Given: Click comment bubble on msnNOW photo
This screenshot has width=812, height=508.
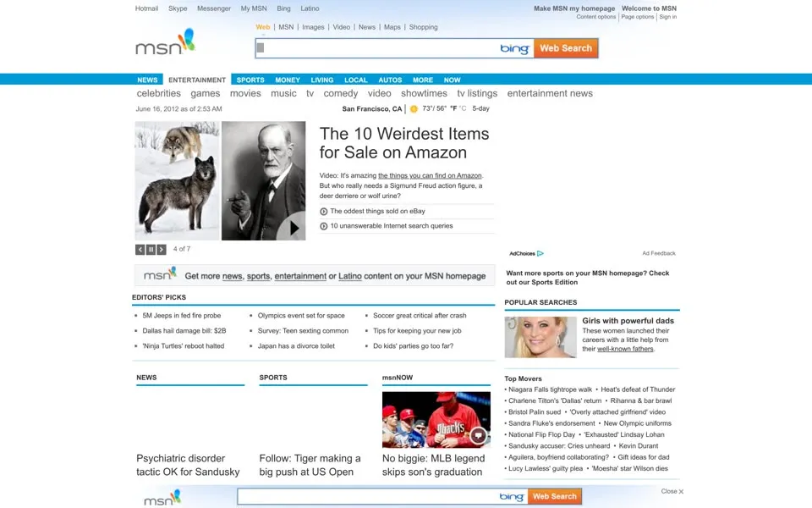Looking at the screenshot, I should pyautogui.click(x=478, y=435).
